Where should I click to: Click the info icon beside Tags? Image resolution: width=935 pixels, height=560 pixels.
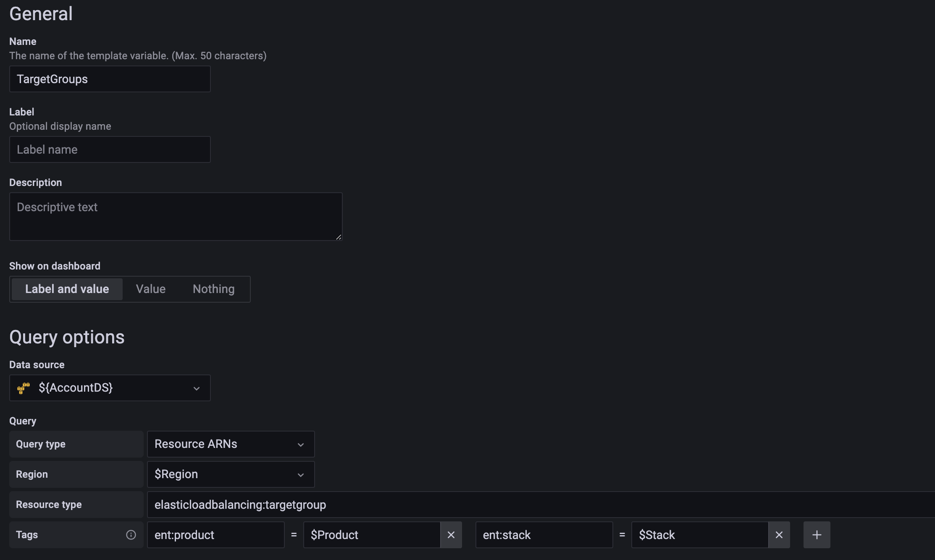[x=131, y=535]
